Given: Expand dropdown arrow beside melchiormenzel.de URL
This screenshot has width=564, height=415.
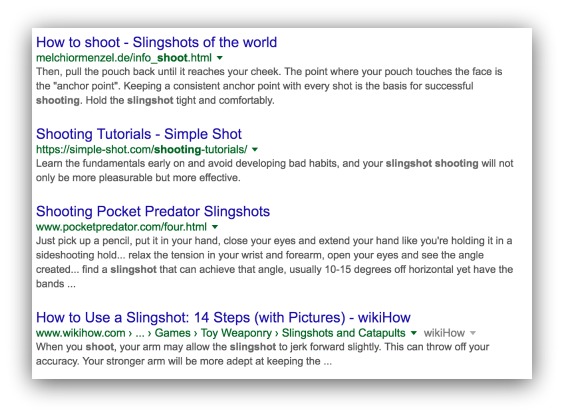Looking at the screenshot, I should (220, 58).
